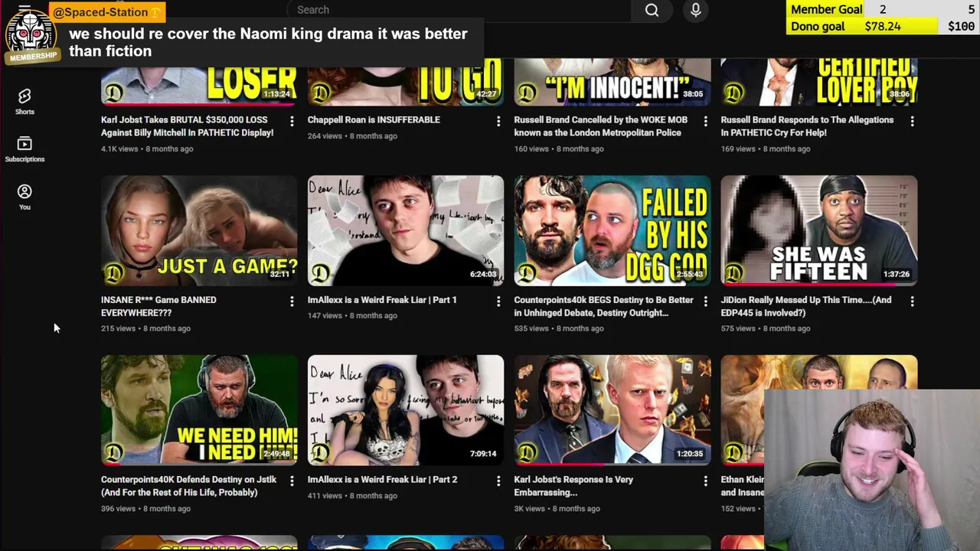Open the FAILED BY HIS DGG GOD thumbnail
980x551 pixels.
point(612,230)
